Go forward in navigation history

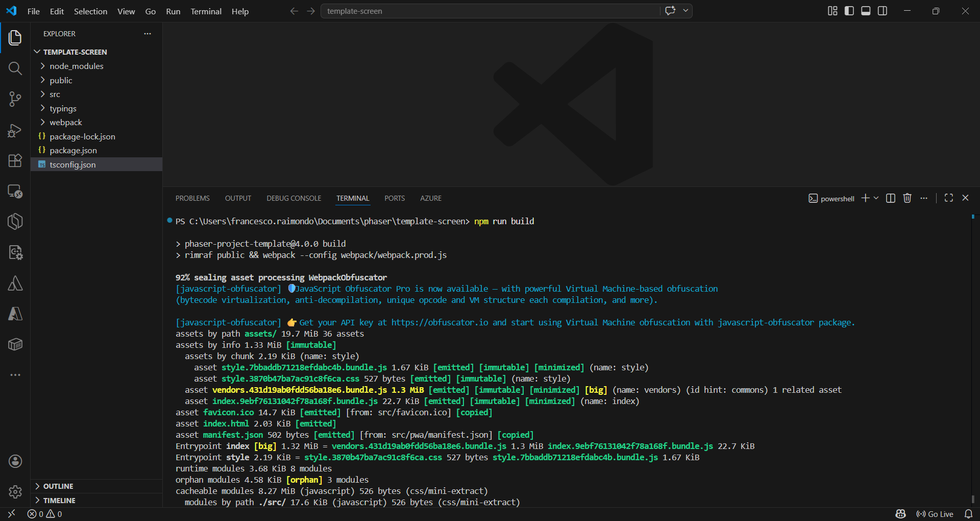(x=311, y=11)
